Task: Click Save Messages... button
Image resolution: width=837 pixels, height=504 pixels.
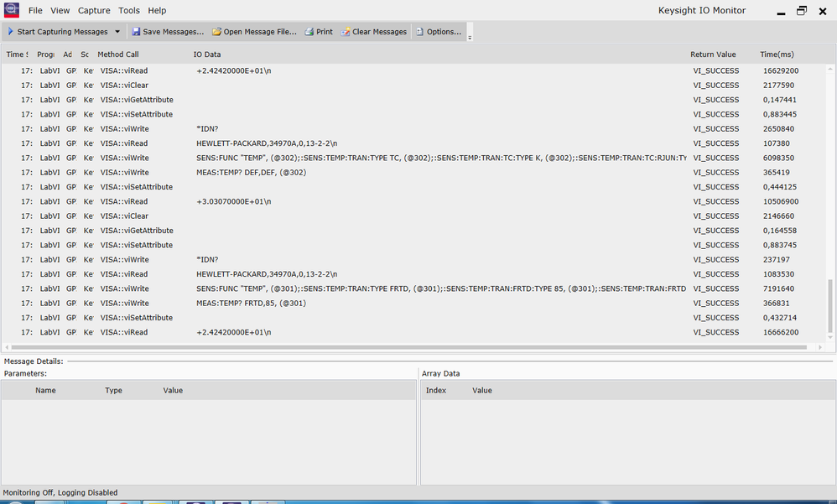Action: pyautogui.click(x=168, y=32)
